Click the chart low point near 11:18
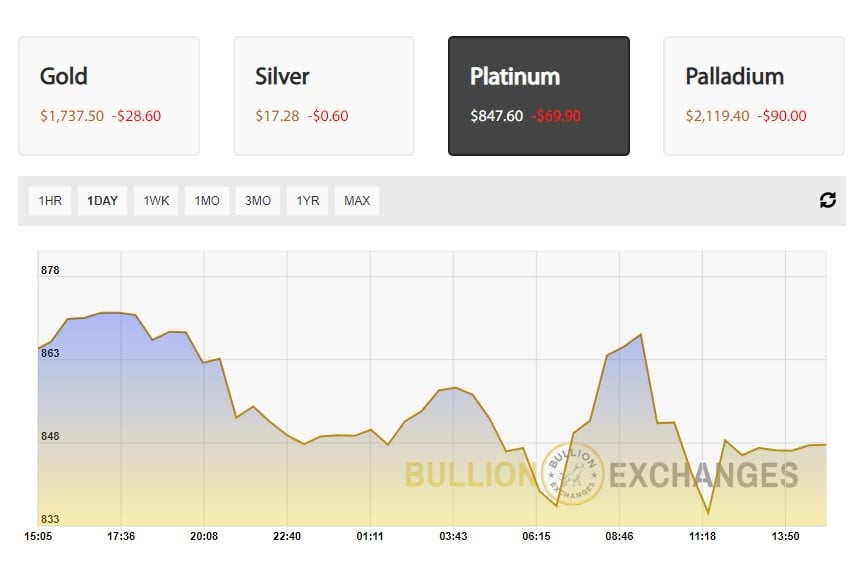The image size is (863, 563). pyautogui.click(x=708, y=513)
